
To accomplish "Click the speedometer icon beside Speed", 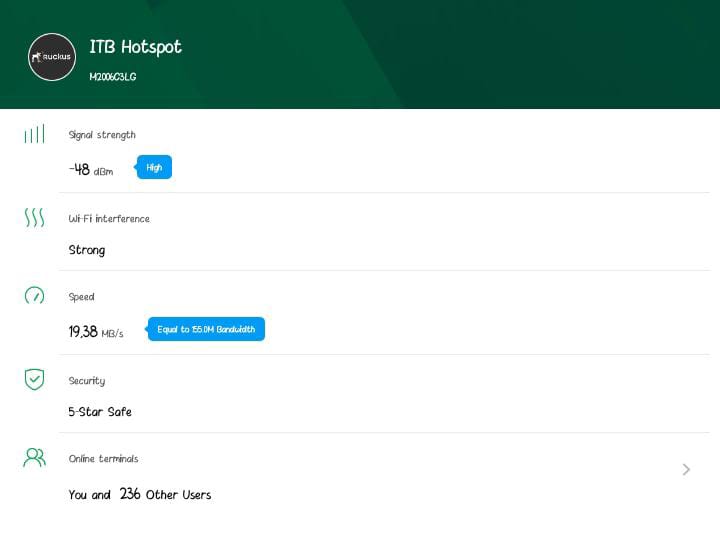I will pos(34,296).
